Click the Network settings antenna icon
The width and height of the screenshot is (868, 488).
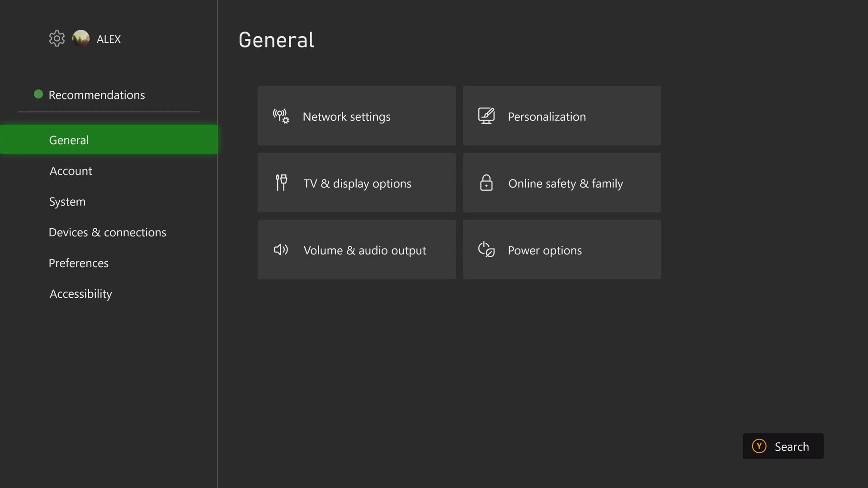tap(281, 116)
